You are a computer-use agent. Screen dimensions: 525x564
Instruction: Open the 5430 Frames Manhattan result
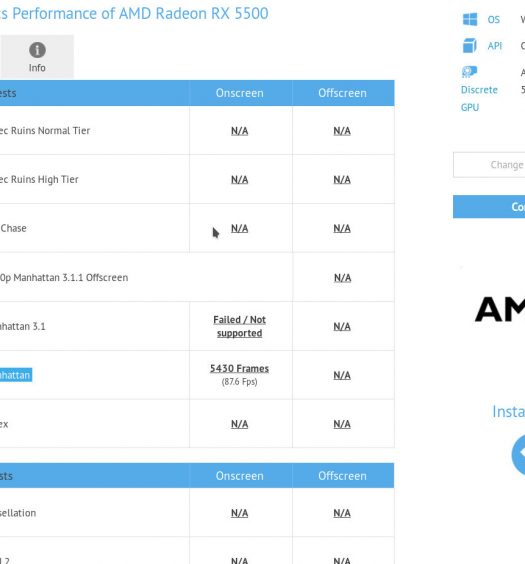(x=239, y=369)
